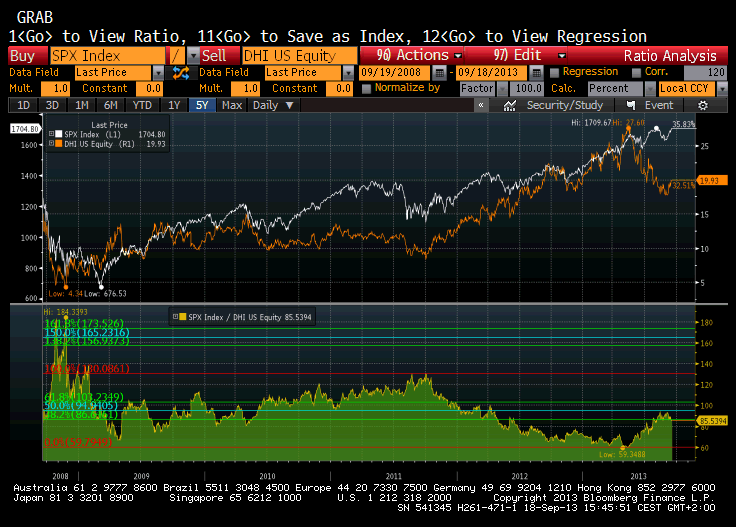Edit the normalize factor 100.0 field
Screen dimensions: 736x527
coord(528,89)
